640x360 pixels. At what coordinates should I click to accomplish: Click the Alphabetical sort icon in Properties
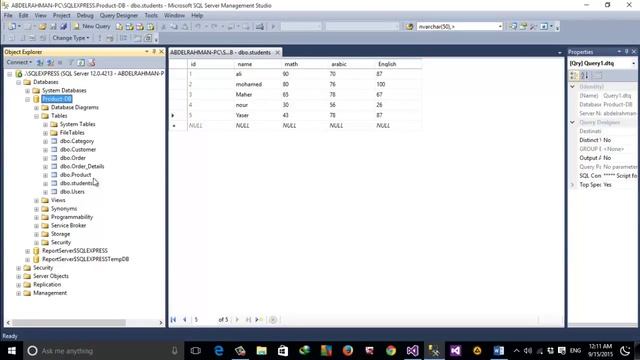click(x=584, y=76)
